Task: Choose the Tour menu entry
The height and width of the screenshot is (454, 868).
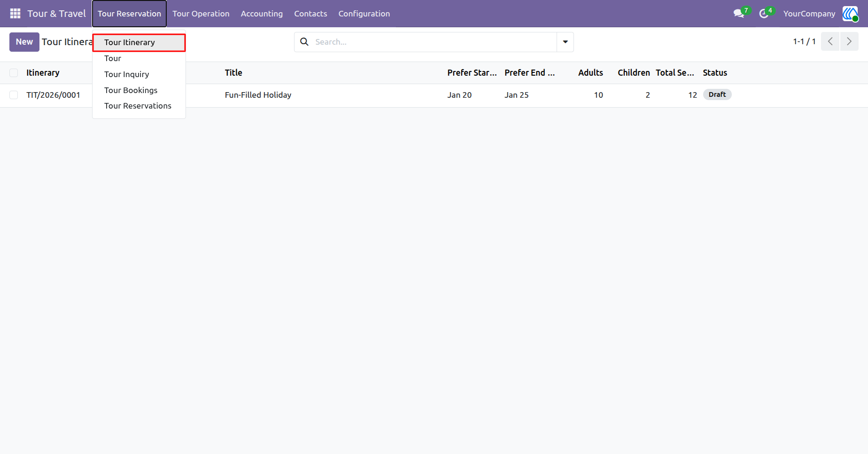Action: point(139,58)
